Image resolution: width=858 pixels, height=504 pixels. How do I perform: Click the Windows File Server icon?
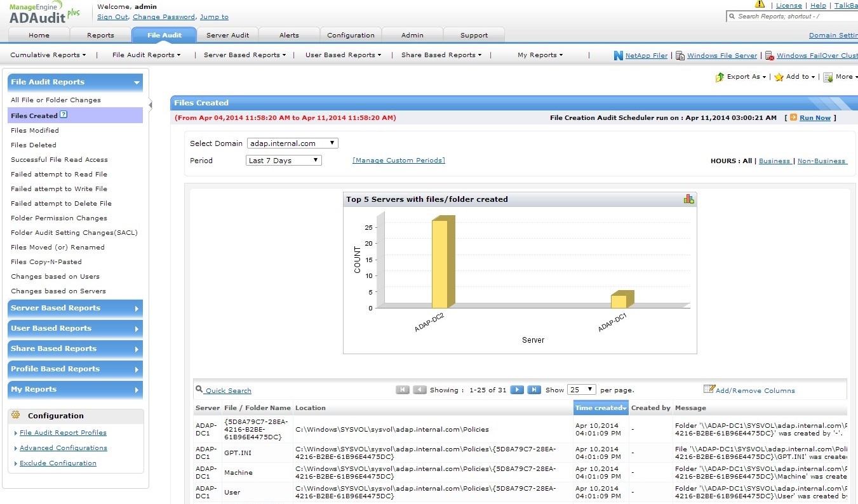point(680,56)
